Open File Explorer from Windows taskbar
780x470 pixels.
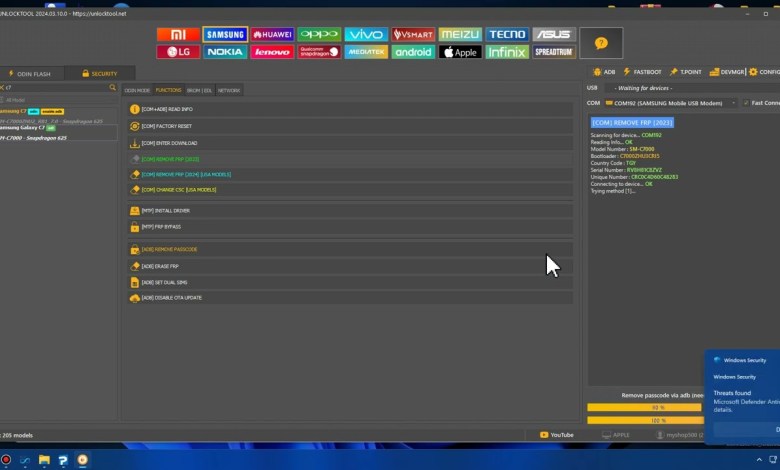pos(44,460)
